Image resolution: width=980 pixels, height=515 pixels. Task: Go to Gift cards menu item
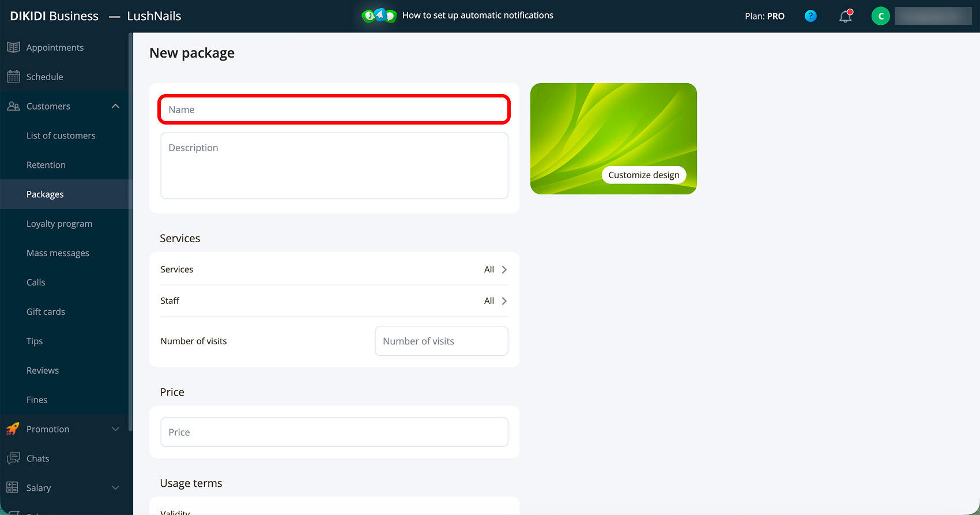[46, 311]
